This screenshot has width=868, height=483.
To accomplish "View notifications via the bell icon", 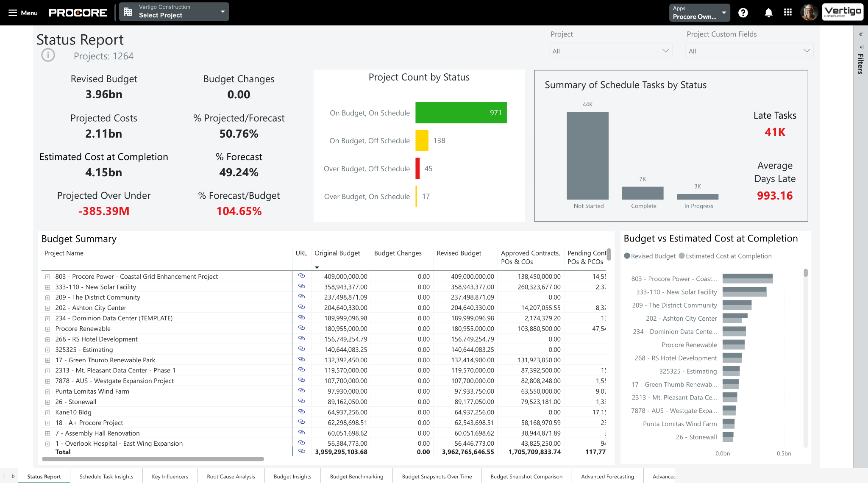I will [768, 13].
